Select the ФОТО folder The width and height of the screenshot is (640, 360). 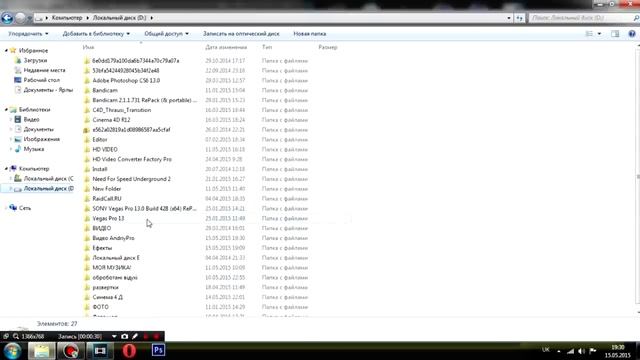click(x=100, y=307)
